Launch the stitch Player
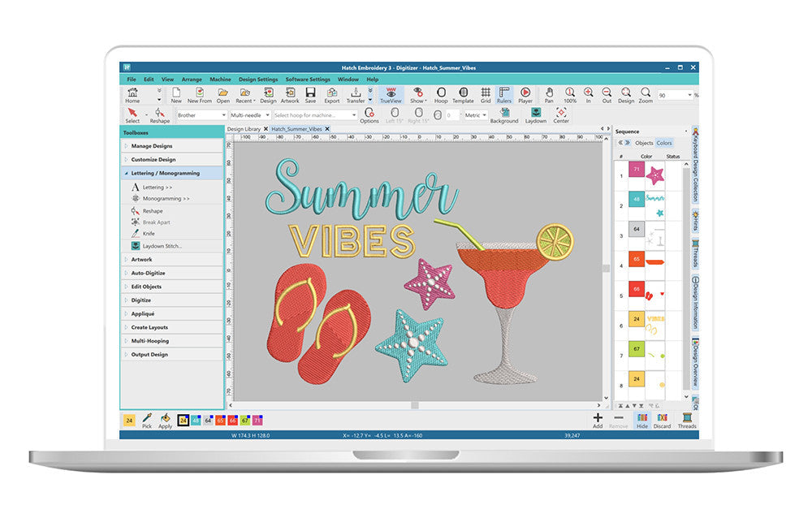Viewport: 812px width, 518px height. coord(525,95)
